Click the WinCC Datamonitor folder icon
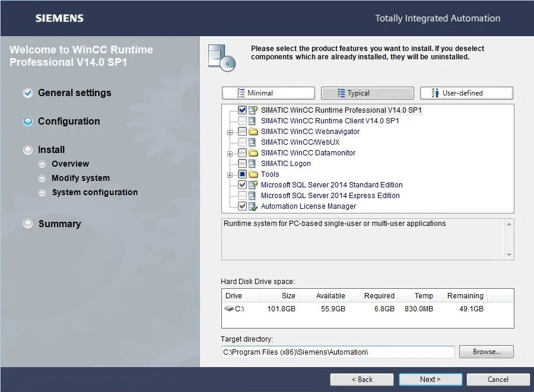This screenshot has height=392, width=534. 253,153
